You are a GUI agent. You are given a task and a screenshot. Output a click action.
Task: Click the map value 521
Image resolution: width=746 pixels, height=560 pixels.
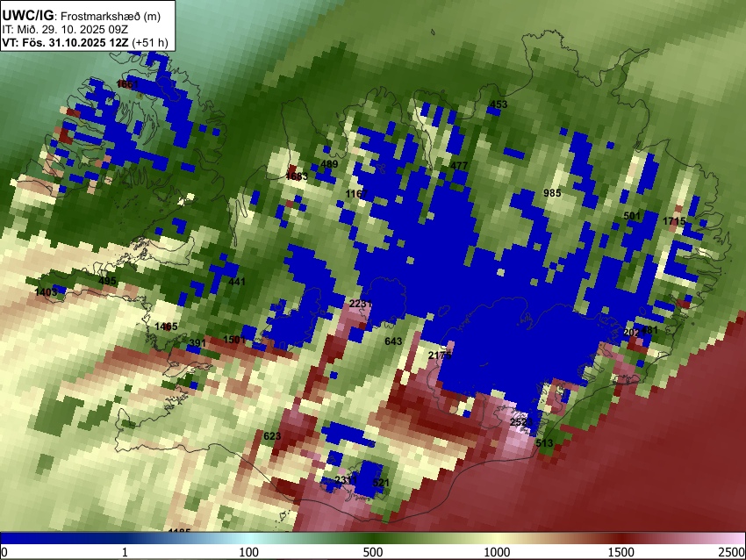381,483
